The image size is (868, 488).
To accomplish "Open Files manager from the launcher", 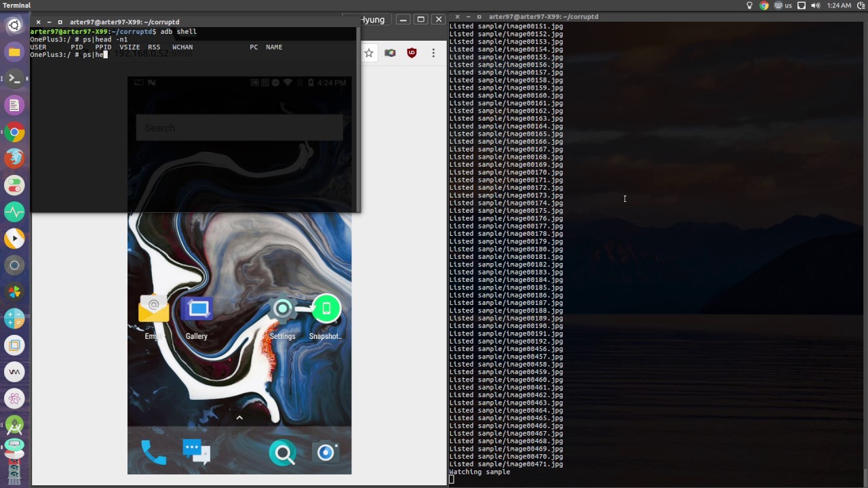I will click(14, 52).
